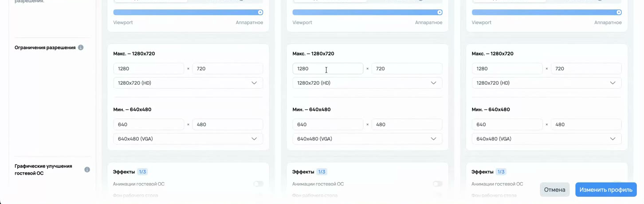Screen dimensions: 644x204
Task: Toggle Анимации гостевой ОС in the first column
Action: coord(258,184)
